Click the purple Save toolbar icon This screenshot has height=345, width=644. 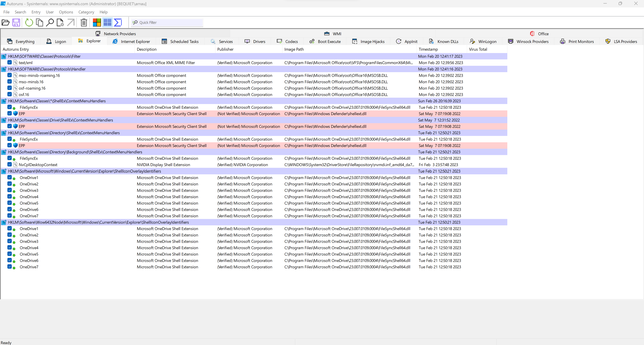[16, 22]
